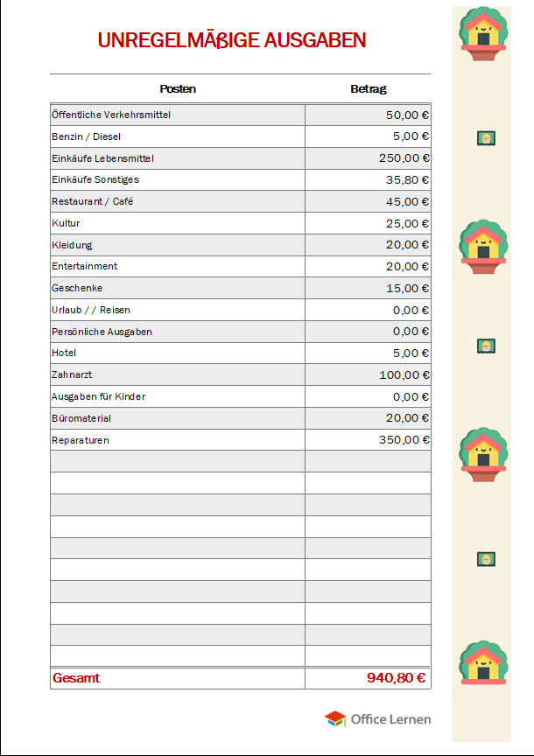Click the UNREGELMÄßIGE AUSGABEN title
Viewport: 534px width, 756px height.
click(x=232, y=40)
